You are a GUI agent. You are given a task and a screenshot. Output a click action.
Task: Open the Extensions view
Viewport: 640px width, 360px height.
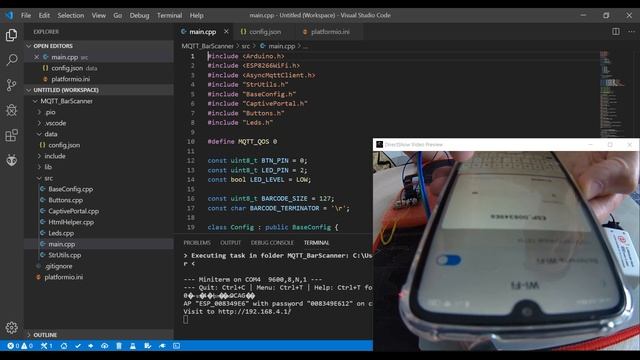(11, 135)
